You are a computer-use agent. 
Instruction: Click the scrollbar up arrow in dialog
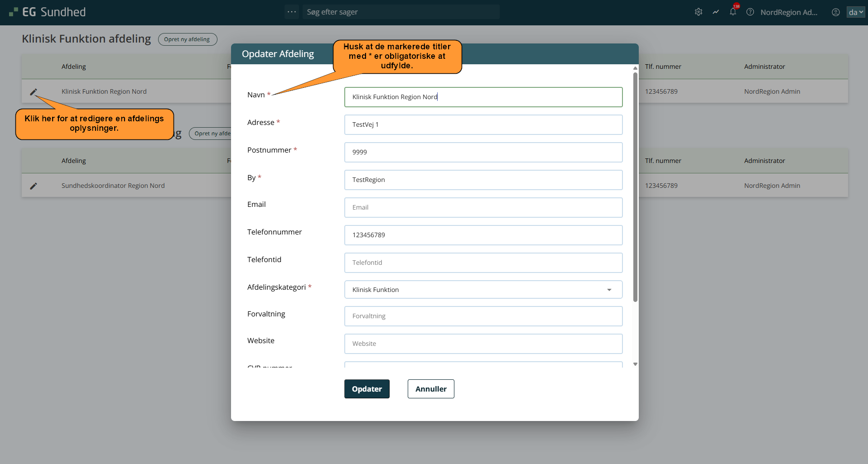(635, 68)
